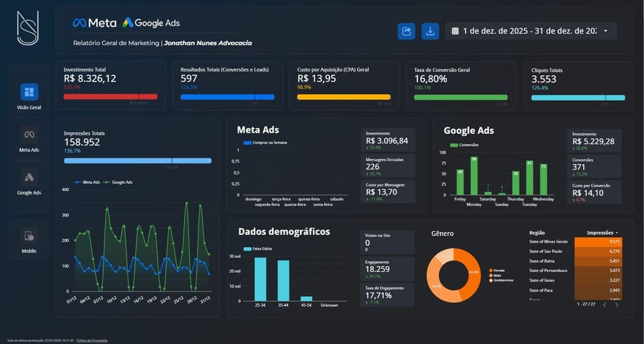Toggle the Google Ads line chart legend

click(x=120, y=182)
